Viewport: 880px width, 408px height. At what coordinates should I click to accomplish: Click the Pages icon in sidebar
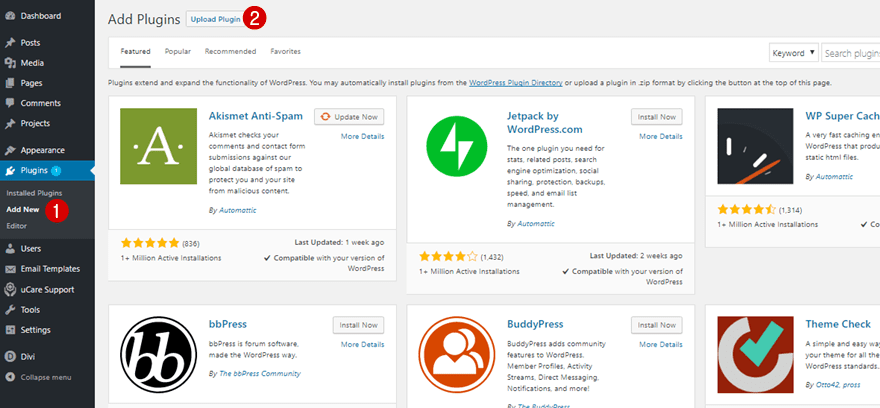pyautogui.click(x=10, y=83)
